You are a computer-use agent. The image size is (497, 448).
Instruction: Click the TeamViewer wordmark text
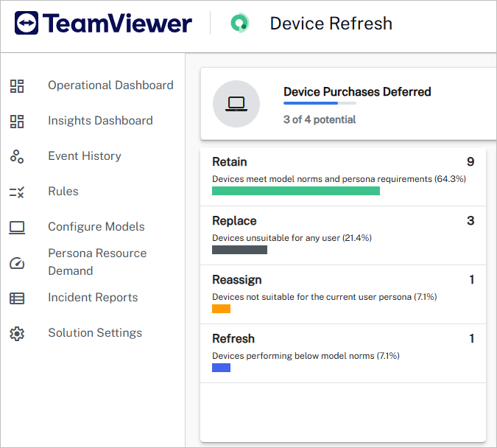(x=117, y=23)
